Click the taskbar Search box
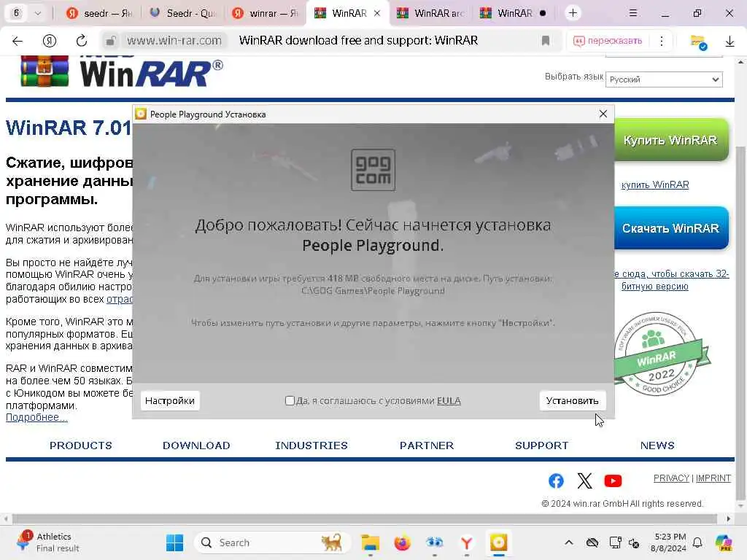 click(271, 542)
